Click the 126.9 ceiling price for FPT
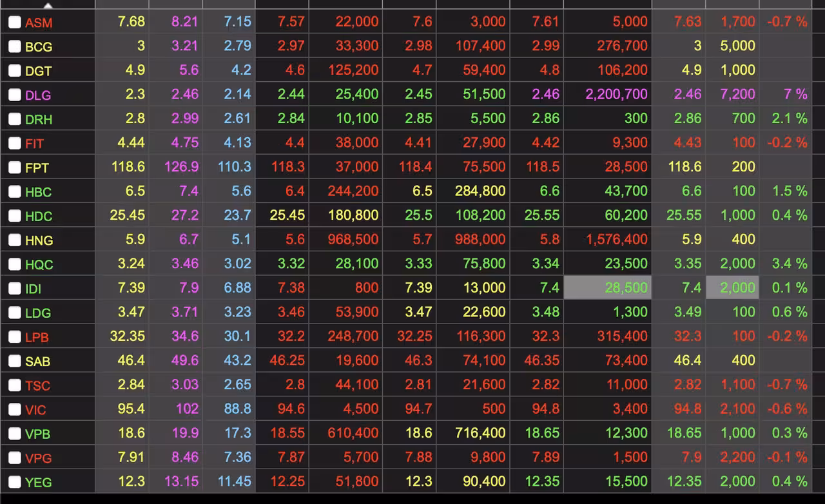Viewport: 825px width, 504px height. coord(181,166)
